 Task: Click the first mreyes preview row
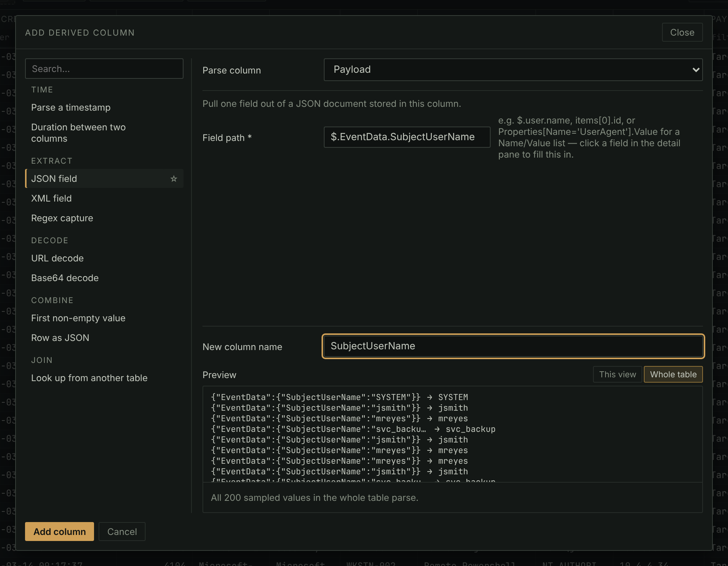pyautogui.click(x=339, y=418)
